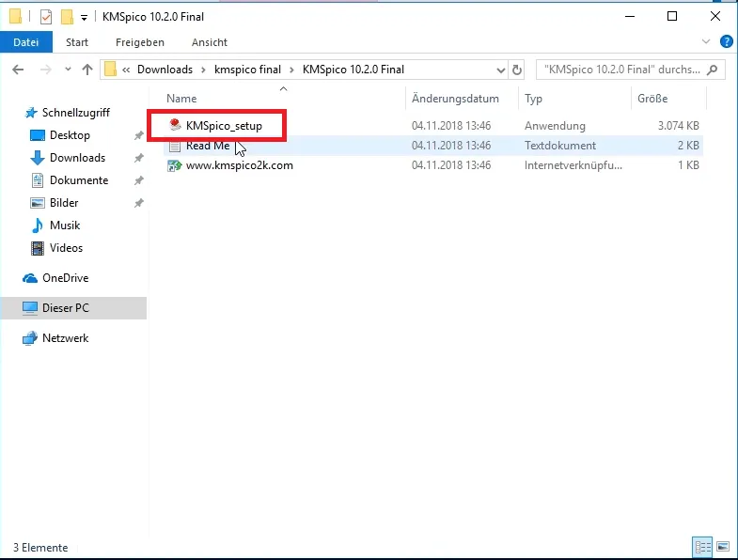Sort files by Typ column
The height and width of the screenshot is (560, 738).
(533, 99)
